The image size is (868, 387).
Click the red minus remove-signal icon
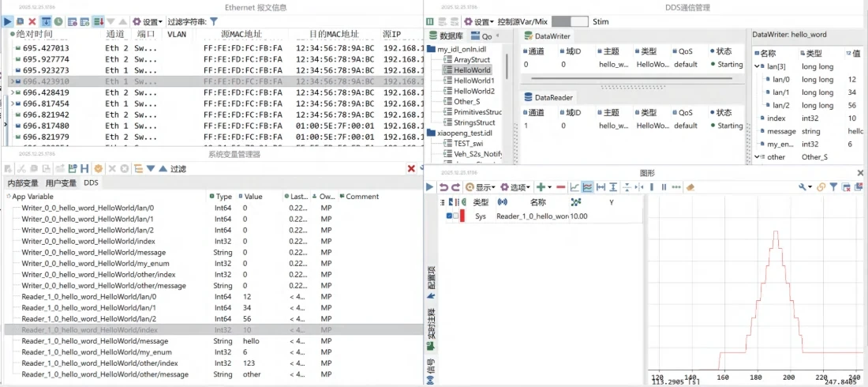(x=561, y=187)
